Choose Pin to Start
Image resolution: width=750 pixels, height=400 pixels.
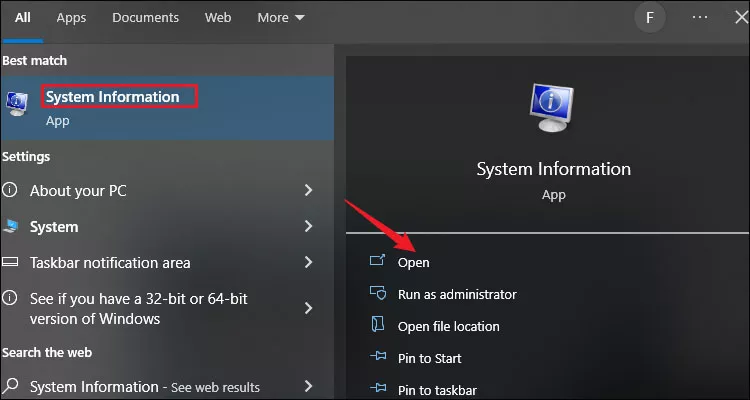[430, 358]
